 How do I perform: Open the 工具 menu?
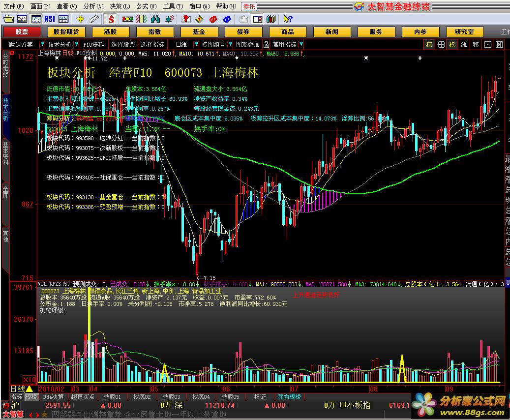coord(173,6)
